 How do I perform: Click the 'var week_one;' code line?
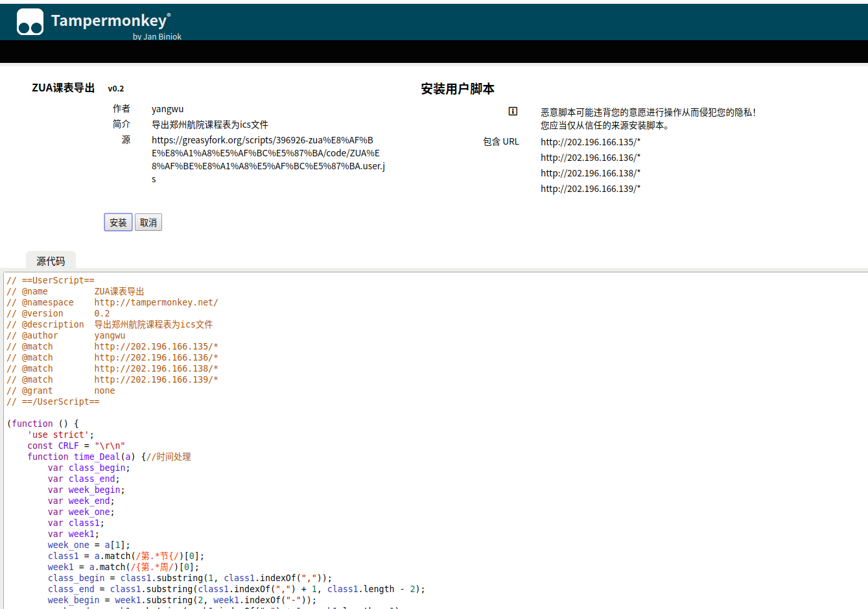click(x=81, y=512)
